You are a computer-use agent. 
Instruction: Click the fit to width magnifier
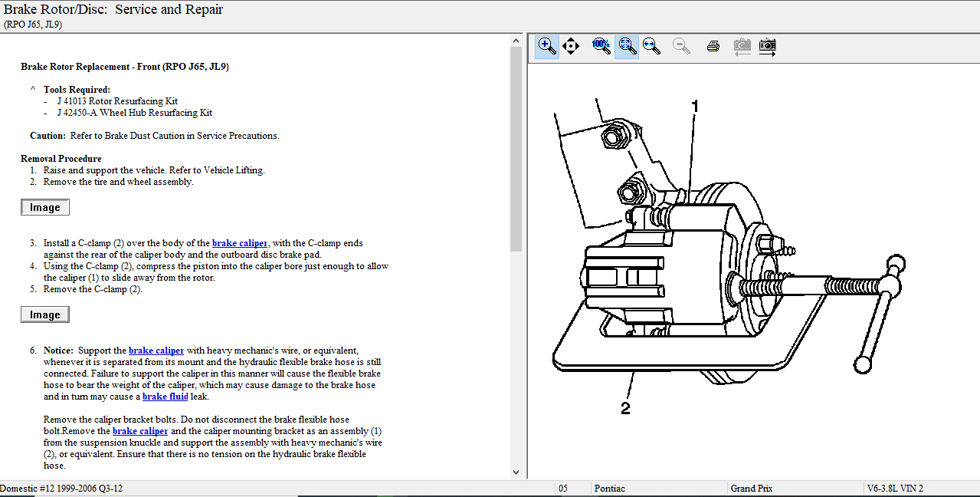tap(652, 47)
